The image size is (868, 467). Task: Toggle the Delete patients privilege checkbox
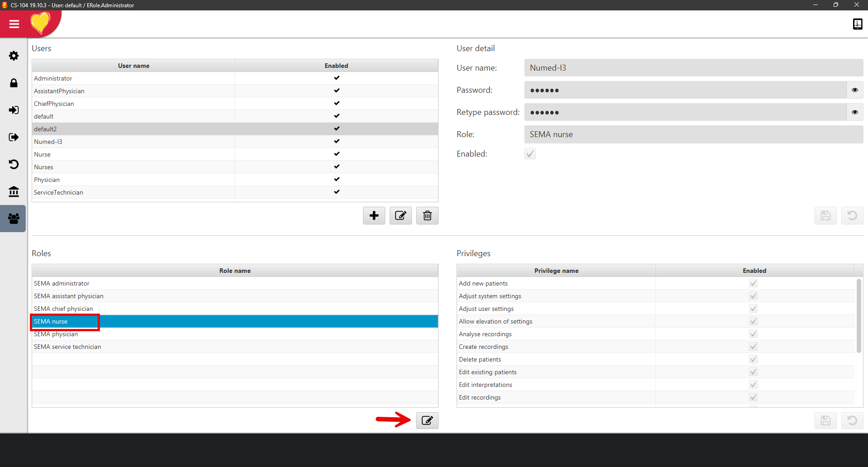(x=753, y=359)
